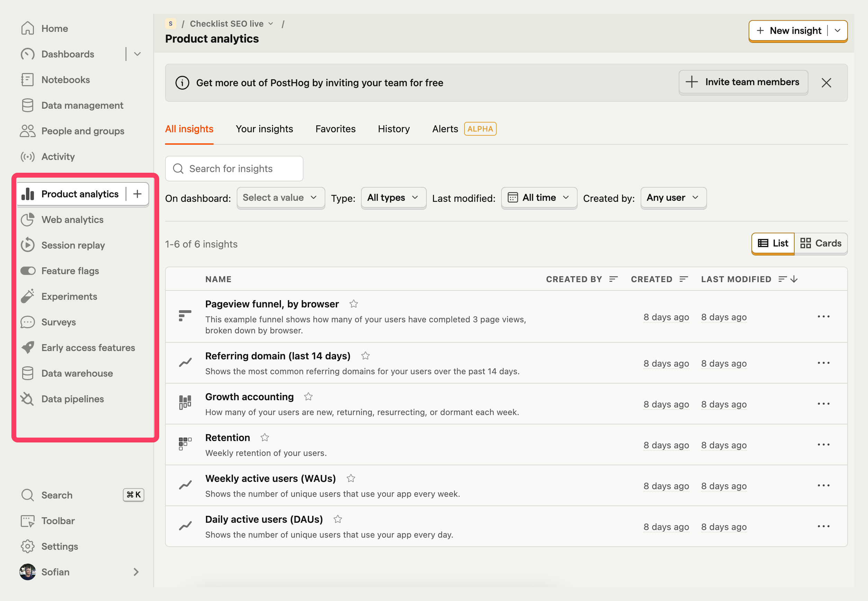This screenshot has width=868, height=601.
Task: Favorite the Growth accounting insight star
Action: pos(308,396)
